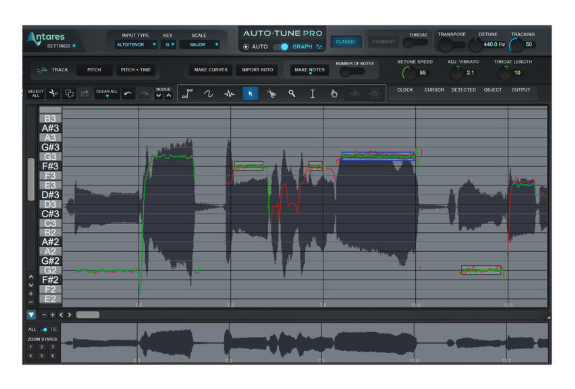Click the Make Curves button
Screen dimensions: 575x389
point(211,70)
